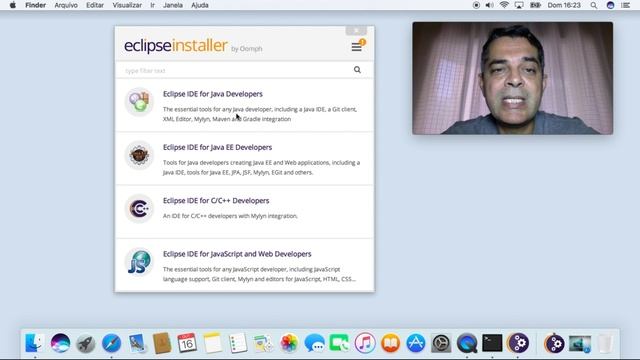
Task: Click 'An IDE for C/C++ developers' description
Action: pos(230,216)
